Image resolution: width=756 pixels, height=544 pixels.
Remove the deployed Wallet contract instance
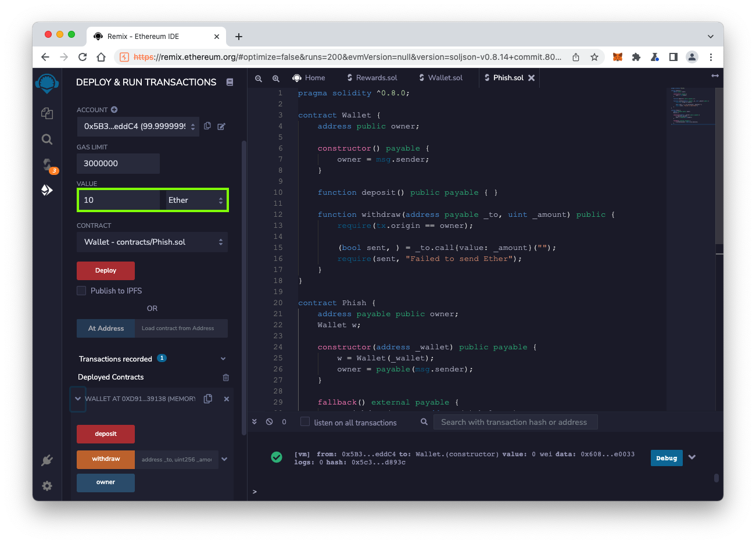click(x=227, y=399)
